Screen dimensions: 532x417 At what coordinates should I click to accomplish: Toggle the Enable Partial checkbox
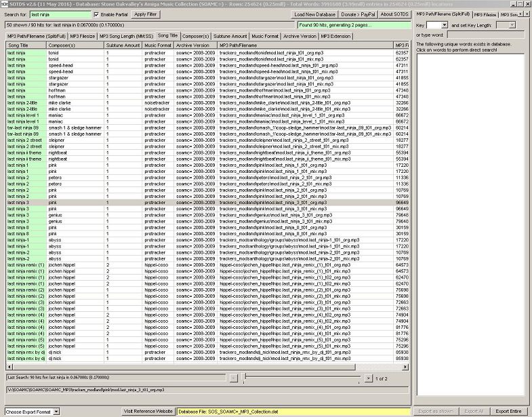(x=96, y=14)
